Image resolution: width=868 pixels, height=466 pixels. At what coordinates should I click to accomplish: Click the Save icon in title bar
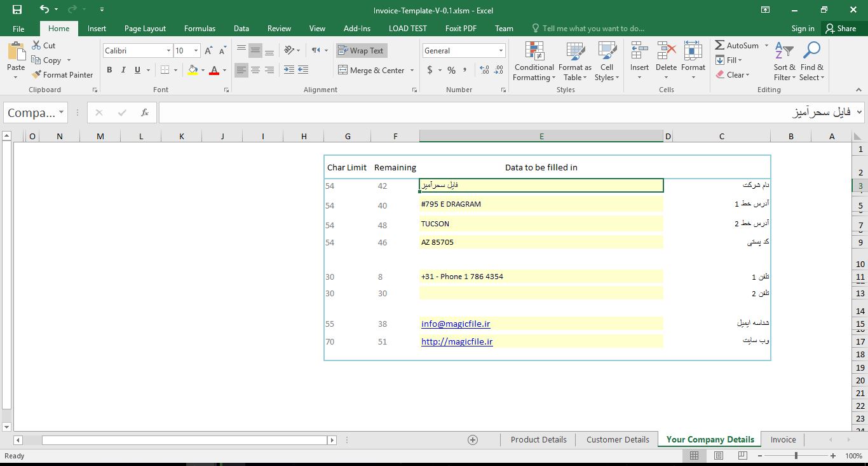(x=17, y=10)
